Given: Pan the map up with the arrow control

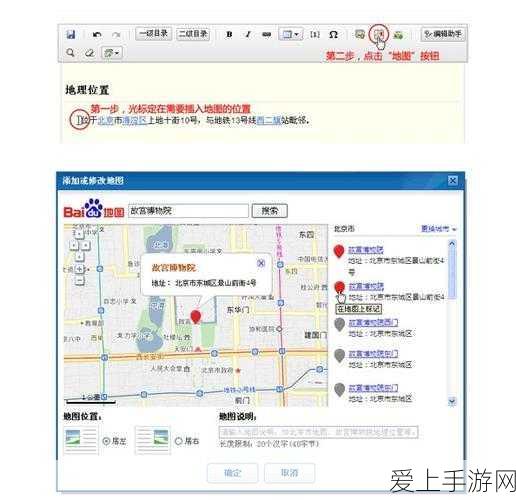Looking at the screenshot, I should 79,234.
